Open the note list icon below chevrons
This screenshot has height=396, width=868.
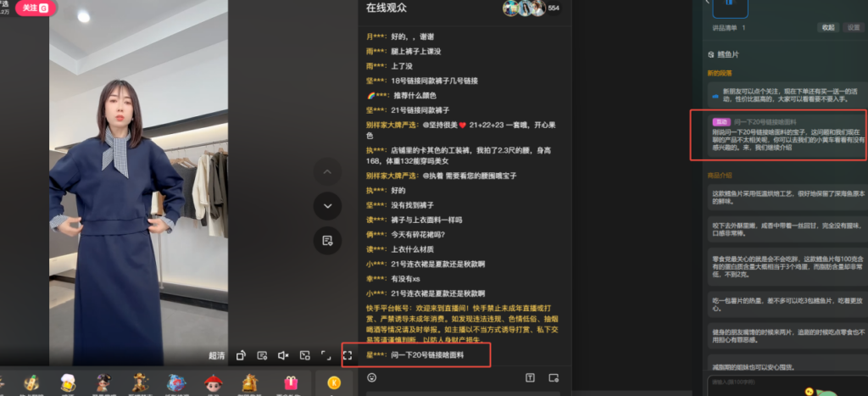[x=327, y=240]
